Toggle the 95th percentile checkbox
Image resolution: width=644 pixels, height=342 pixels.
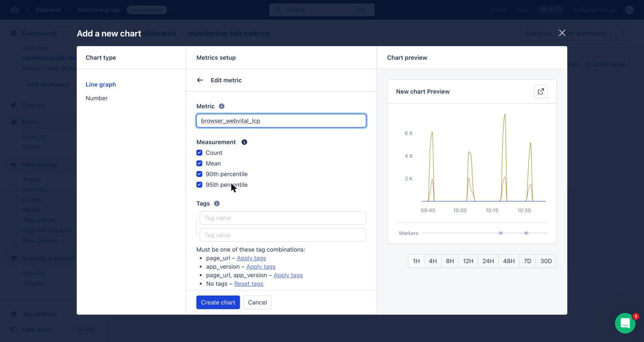[199, 185]
